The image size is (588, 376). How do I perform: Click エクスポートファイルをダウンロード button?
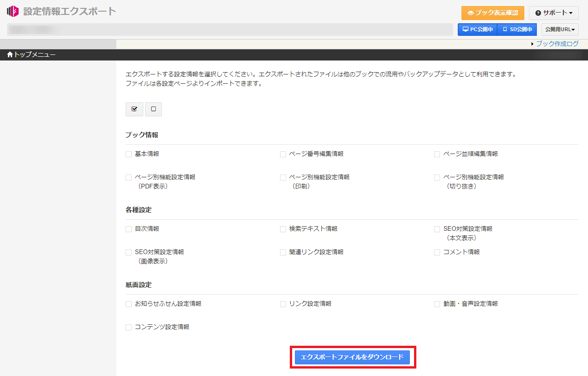coord(352,357)
